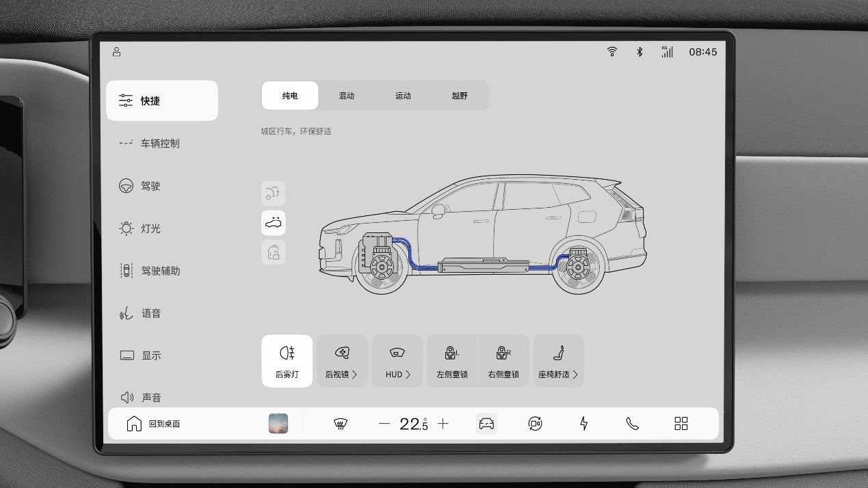This screenshot has height=488, width=868.
Task: Expand the 后视镜 mirror settings
Action: 342,361
